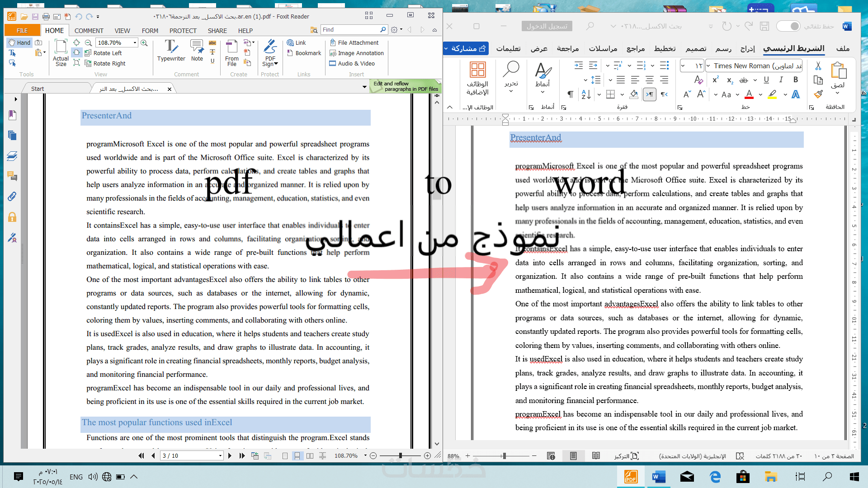Image resolution: width=868 pixels, height=488 pixels.
Task: Click the Clear Formatting eraser icon
Action: click(698, 80)
